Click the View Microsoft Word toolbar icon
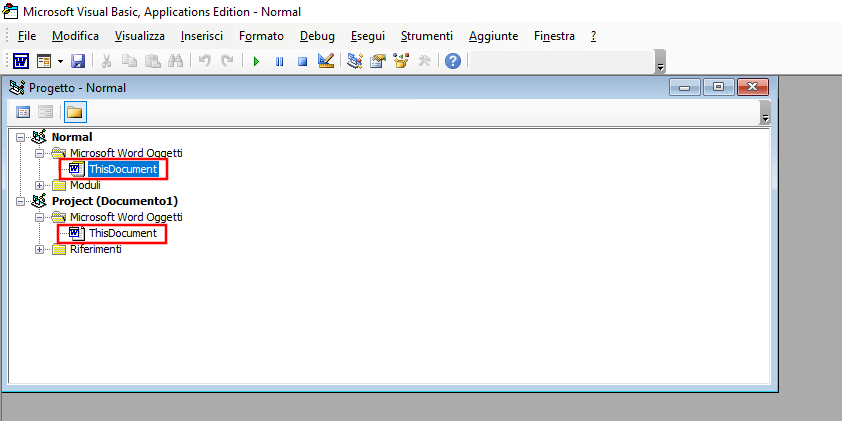Screen dimensions: 842x421 (21, 61)
